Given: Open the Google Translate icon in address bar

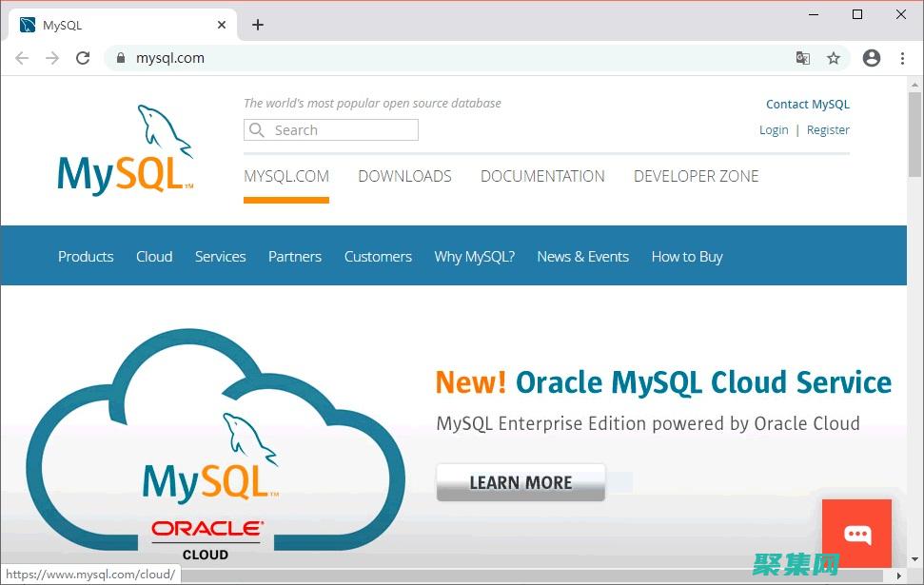Looking at the screenshot, I should pyautogui.click(x=803, y=58).
